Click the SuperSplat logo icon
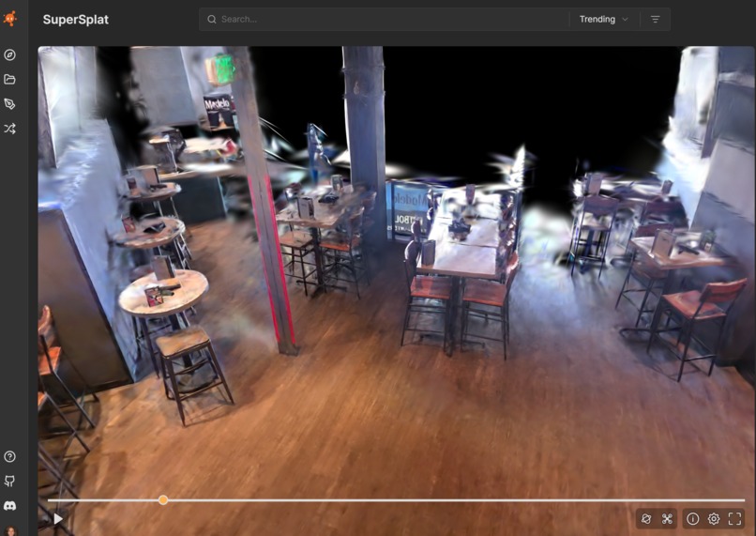The height and width of the screenshot is (536, 756). 9,19
